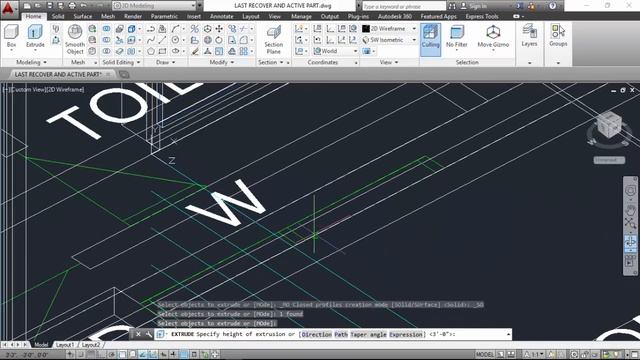Open the Layers panel
Screen dimensions: 640x360
point(529,35)
